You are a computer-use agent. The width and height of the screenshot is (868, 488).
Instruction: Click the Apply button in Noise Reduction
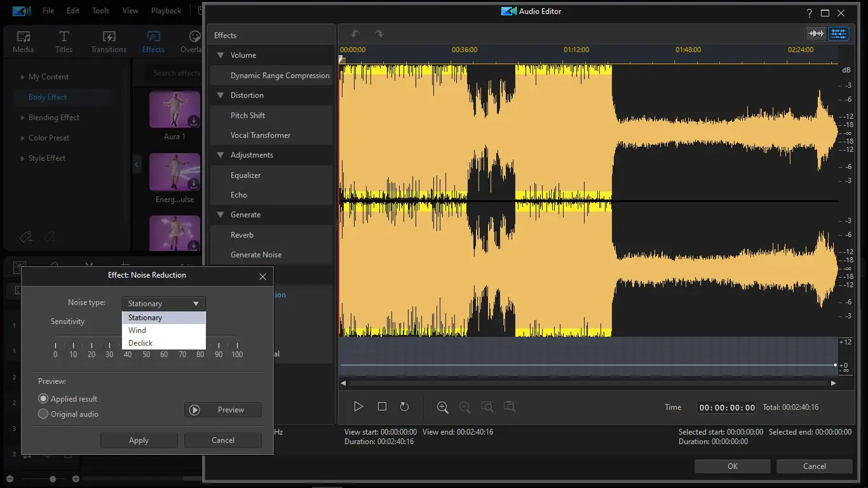point(139,440)
